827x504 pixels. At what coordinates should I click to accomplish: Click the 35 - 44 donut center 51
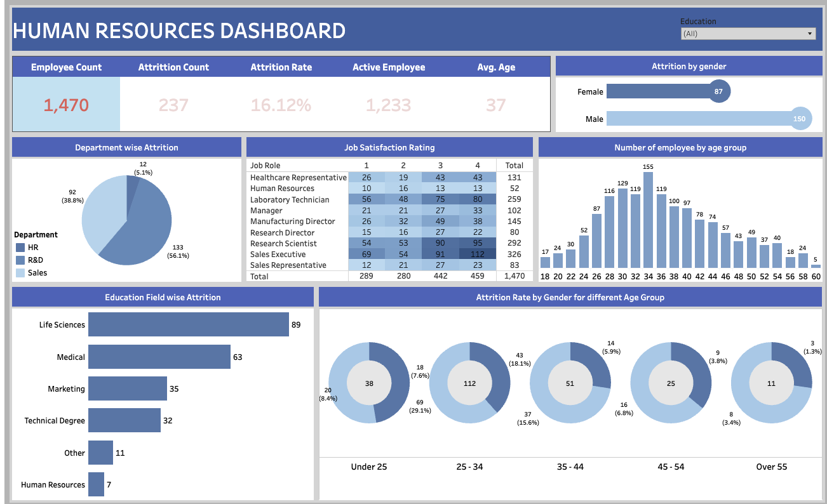tap(570, 383)
